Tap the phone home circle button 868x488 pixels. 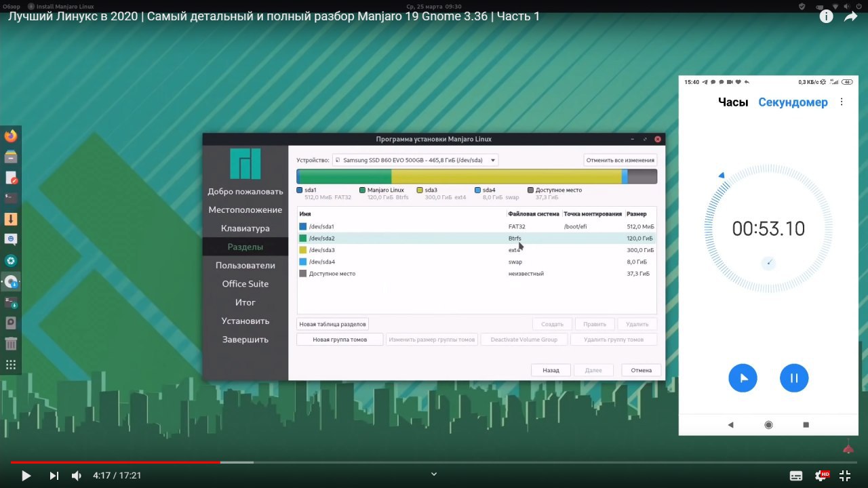(x=768, y=425)
